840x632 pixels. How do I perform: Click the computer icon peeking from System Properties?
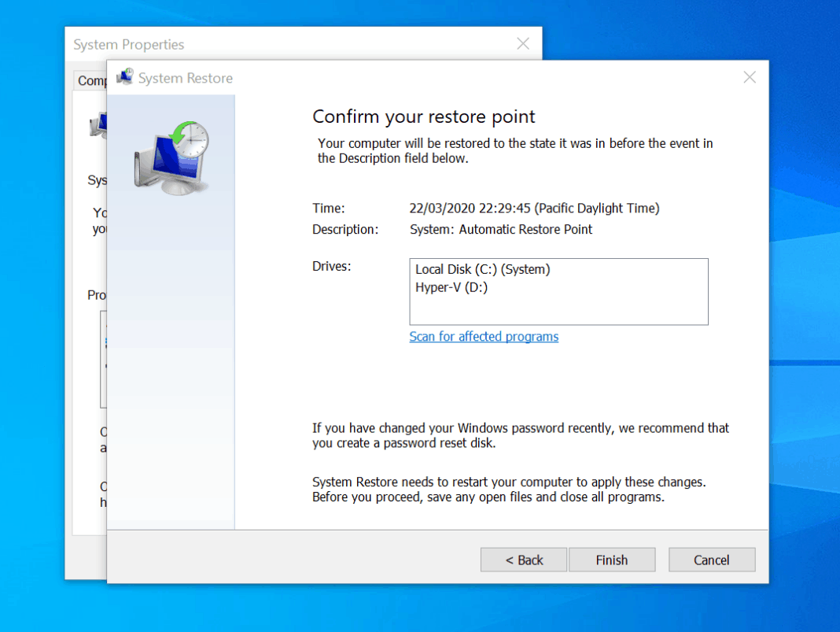[x=98, y=126]
